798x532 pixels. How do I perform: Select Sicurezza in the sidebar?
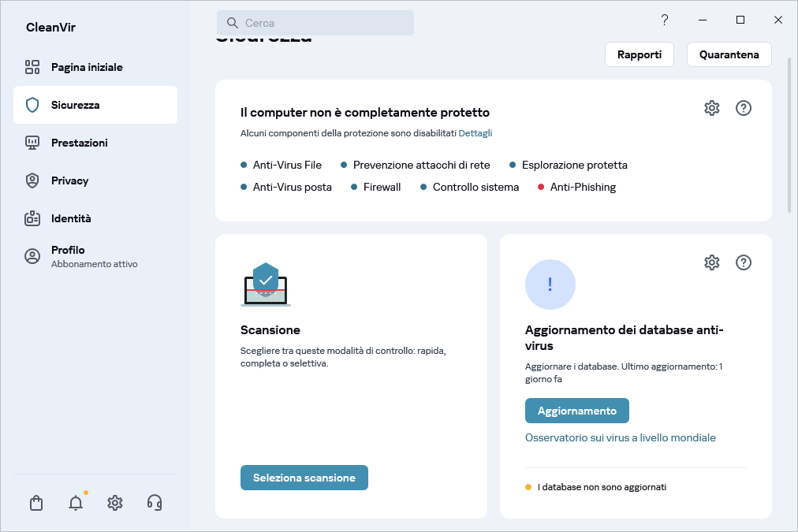(95, 105)
